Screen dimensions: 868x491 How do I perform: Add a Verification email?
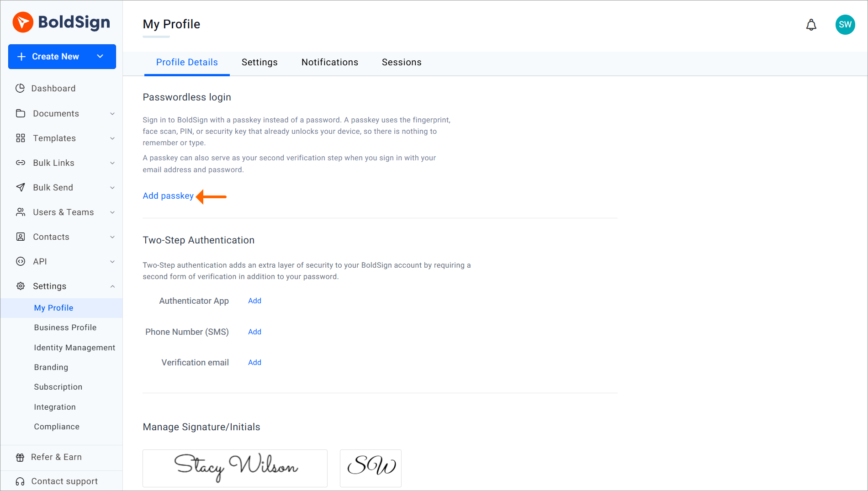click(254, 362)
